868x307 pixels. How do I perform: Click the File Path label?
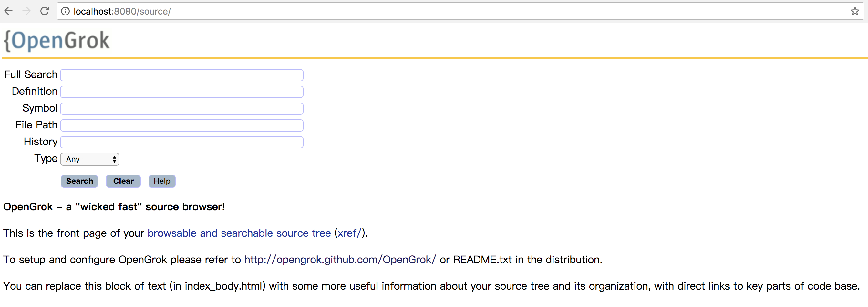[37, 125]
